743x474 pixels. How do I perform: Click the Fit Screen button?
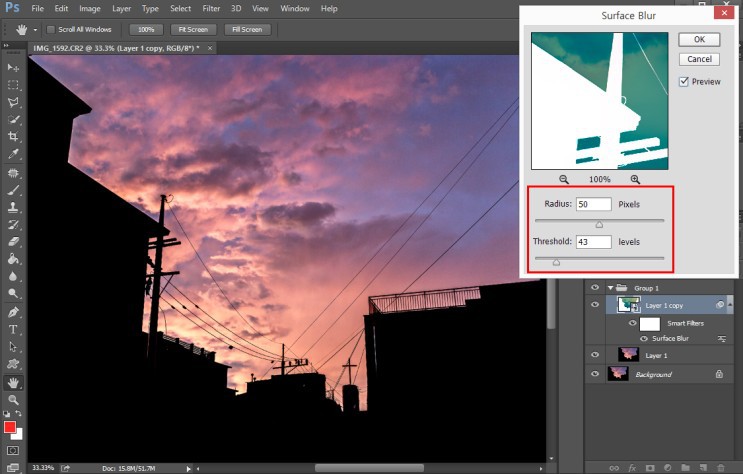[x=192, y=30]
